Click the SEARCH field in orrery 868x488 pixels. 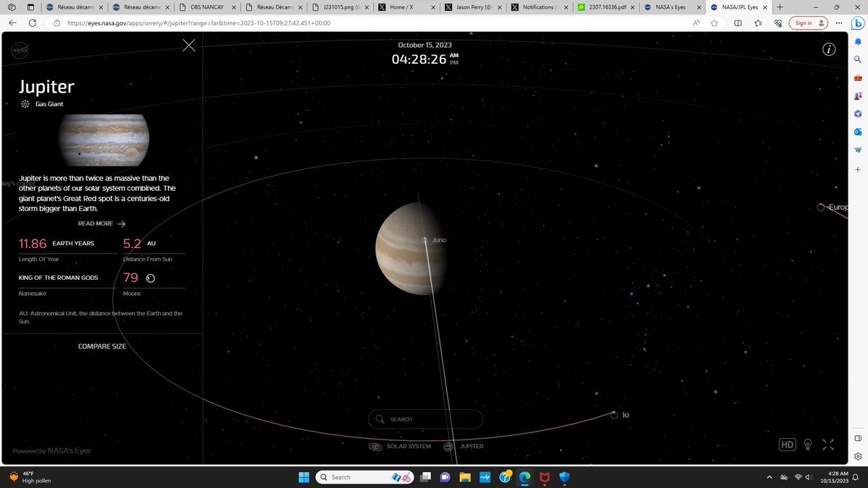[x=425, y=419]
